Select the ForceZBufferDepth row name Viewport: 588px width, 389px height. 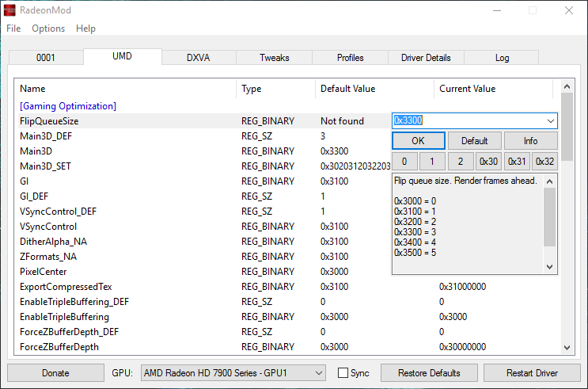pos(59,347)
